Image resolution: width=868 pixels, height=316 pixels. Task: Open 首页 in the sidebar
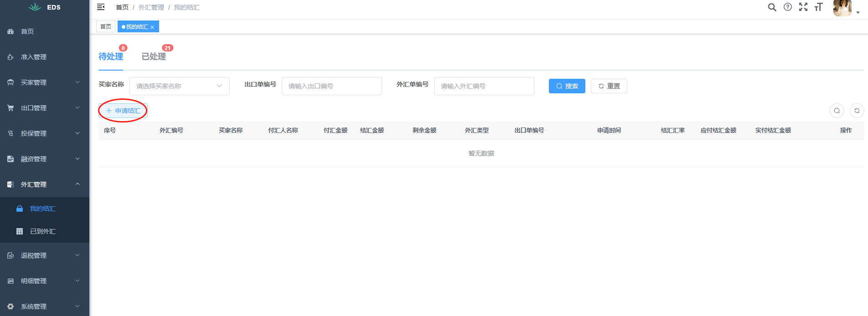pos(45,31)
